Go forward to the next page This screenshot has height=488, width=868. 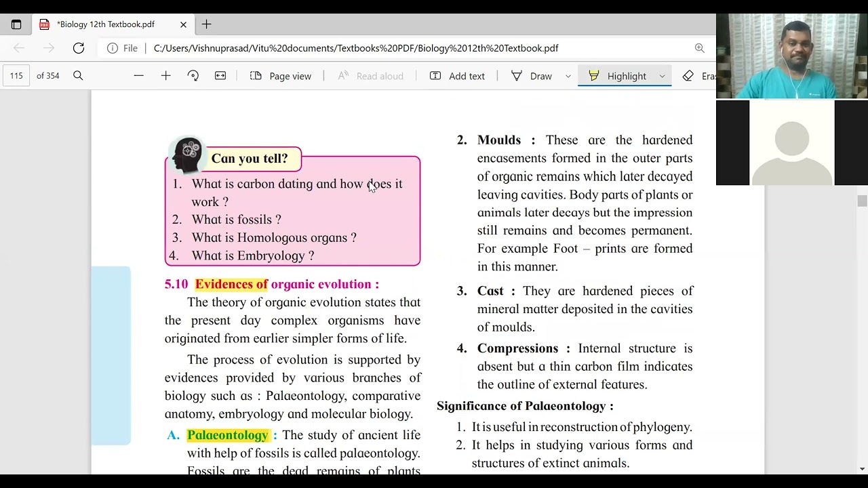tap(49, 48)
